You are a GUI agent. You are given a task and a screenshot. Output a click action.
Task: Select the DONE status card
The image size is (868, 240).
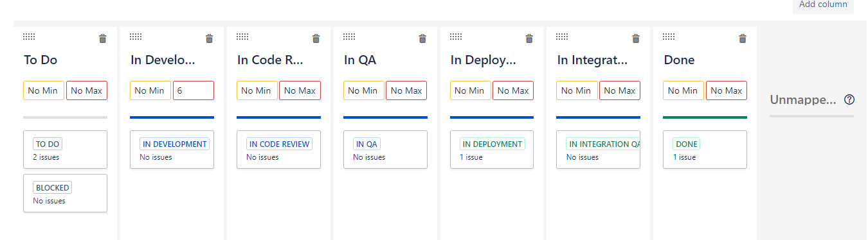click(705, 150)
